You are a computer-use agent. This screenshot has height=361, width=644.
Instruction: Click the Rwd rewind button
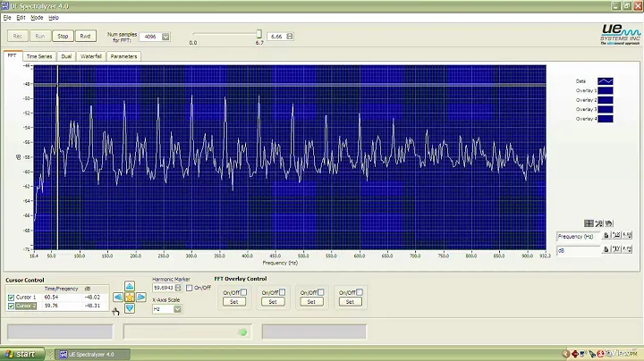click(x=85, y=36)
